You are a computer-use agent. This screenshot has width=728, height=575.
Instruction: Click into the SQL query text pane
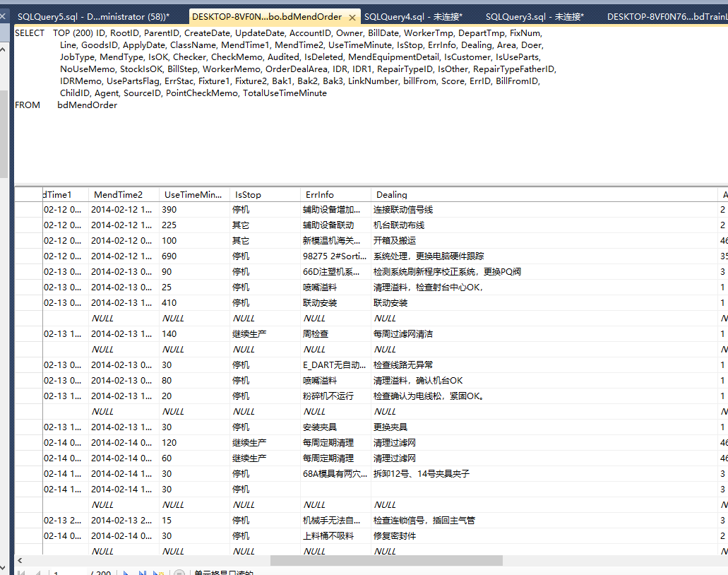pyautogui.click(x=353, y=141)
